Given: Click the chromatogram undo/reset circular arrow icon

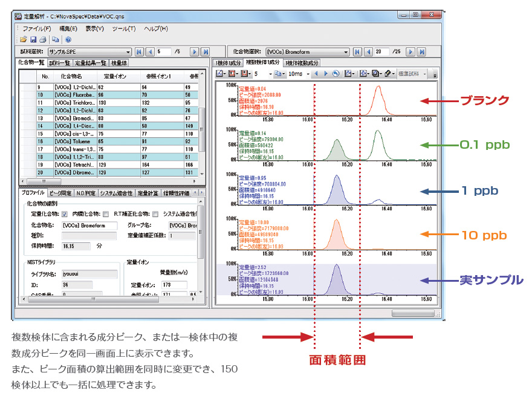Looking at the screenshot, I should 336,74.
